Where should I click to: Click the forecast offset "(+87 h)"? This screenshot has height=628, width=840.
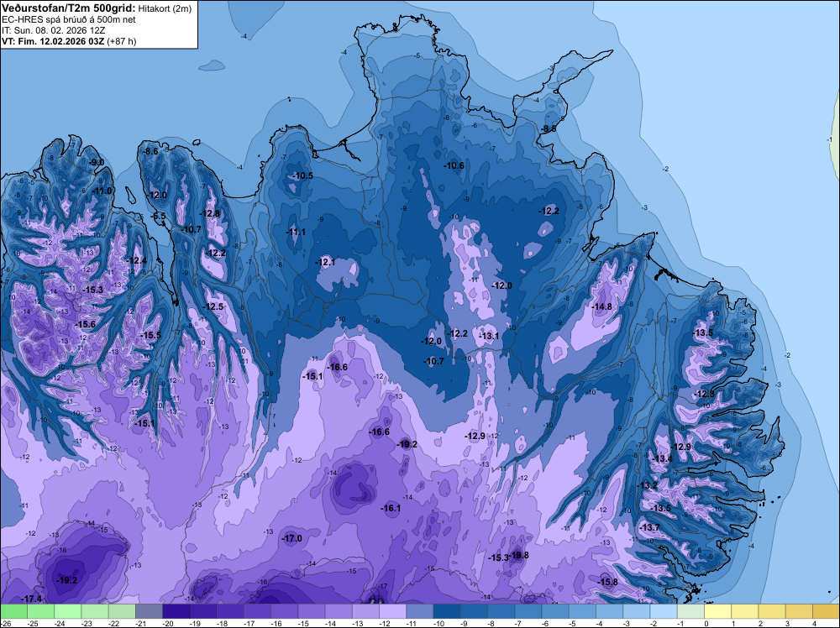click(x=122, y=41)
